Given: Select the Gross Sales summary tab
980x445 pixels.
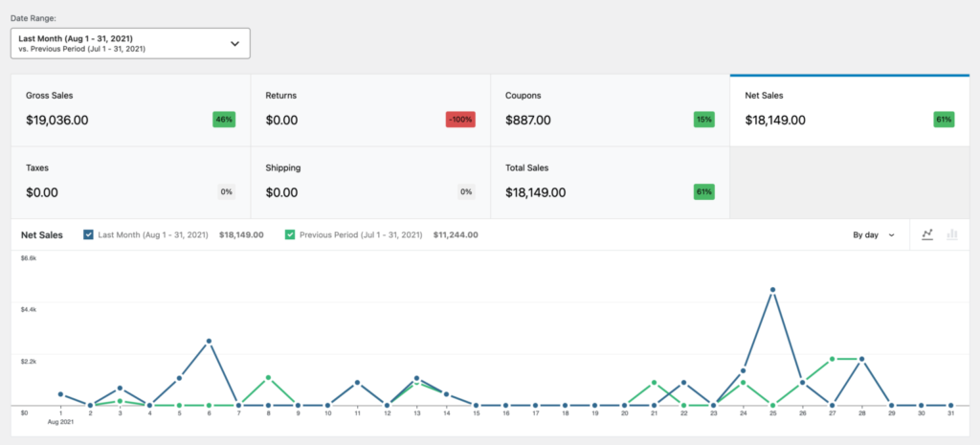Looking at the screenshot, I should coord(130,110).
